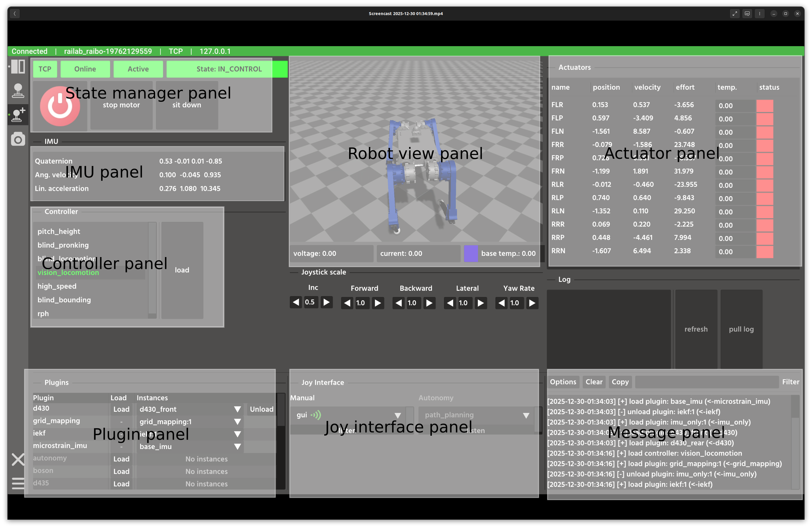Viewport: 812px width, 528px height.
Task: Select the joystick-plus sidebar icon
Action: pyautogui.click(x=18, y=115)
